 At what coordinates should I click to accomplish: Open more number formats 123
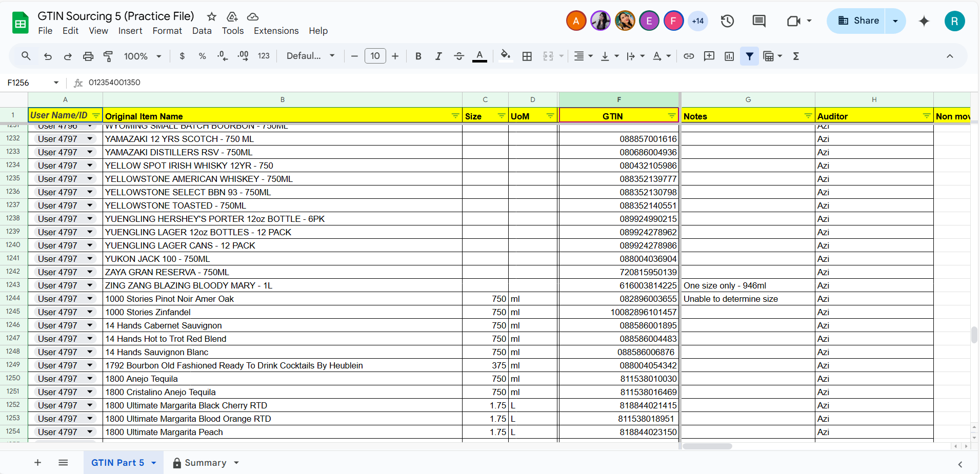click(x=264, y=56)
